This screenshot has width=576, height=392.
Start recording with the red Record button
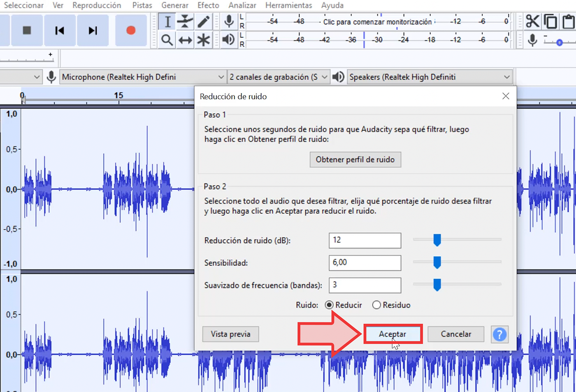(131, 30)
